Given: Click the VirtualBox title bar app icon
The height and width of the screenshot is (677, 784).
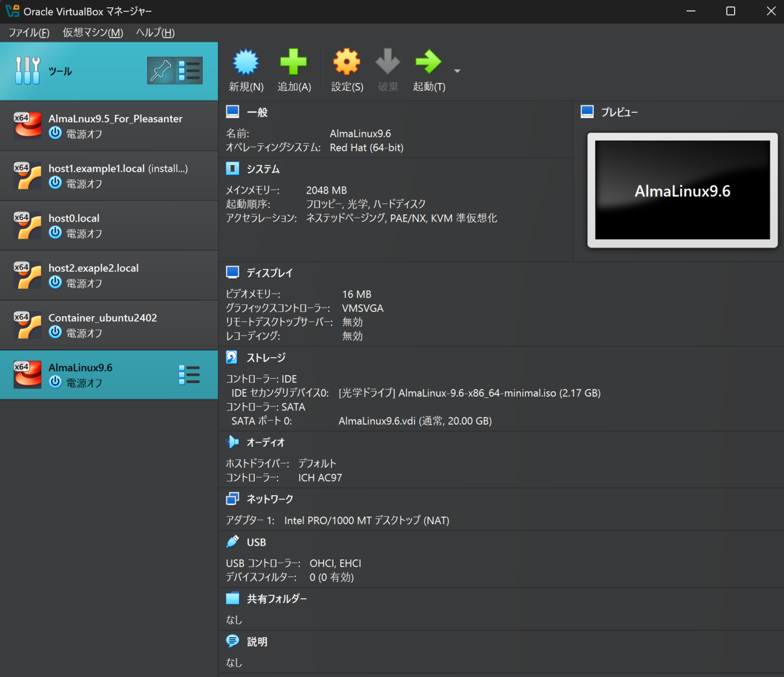Looking at the screenshot, I should pyautogui.click(x=12, y=11).
